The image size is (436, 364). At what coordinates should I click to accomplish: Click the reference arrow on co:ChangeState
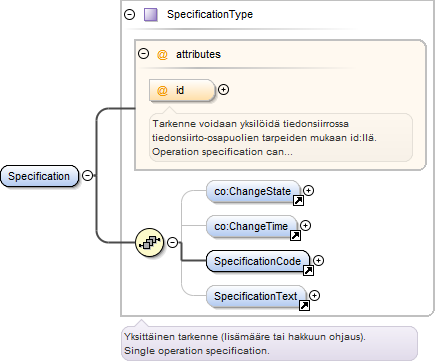point(298,200)
